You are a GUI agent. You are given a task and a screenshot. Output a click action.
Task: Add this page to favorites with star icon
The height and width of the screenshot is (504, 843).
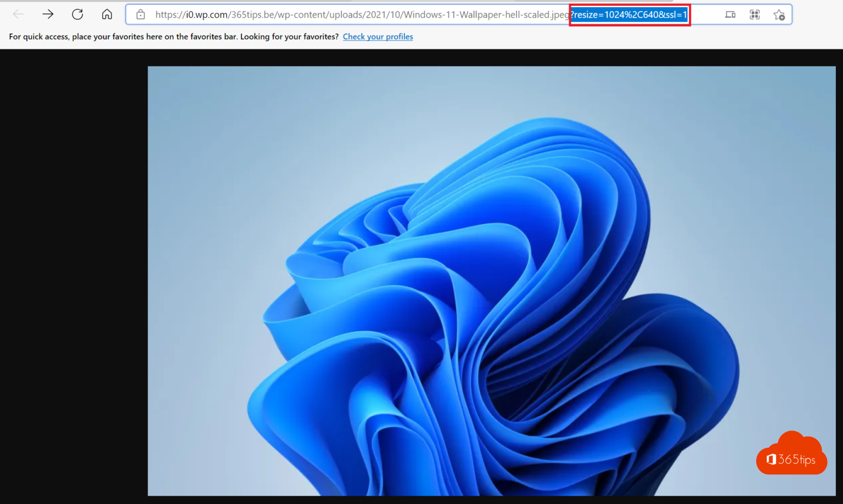(779, 15)
